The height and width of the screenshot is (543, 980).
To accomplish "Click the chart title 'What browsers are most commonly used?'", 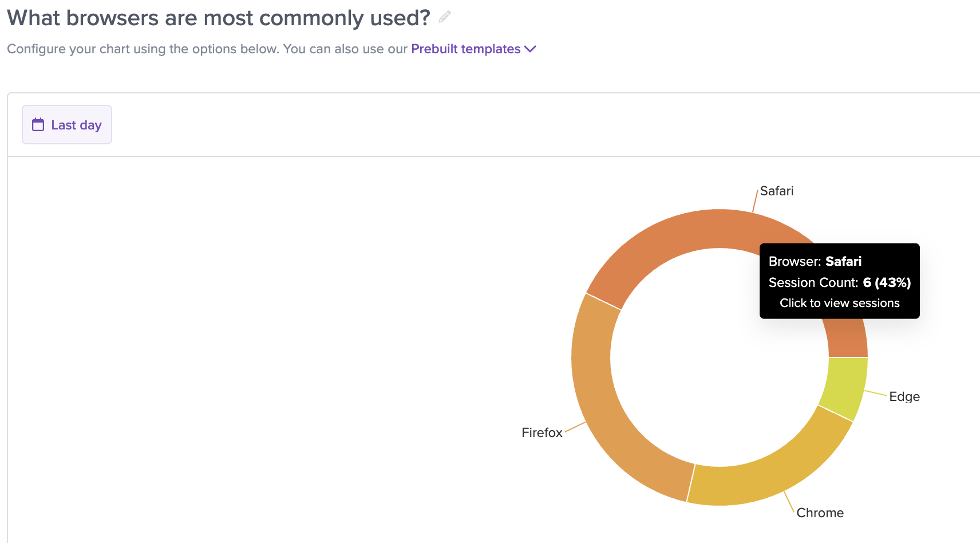I will tap(219, 18).
